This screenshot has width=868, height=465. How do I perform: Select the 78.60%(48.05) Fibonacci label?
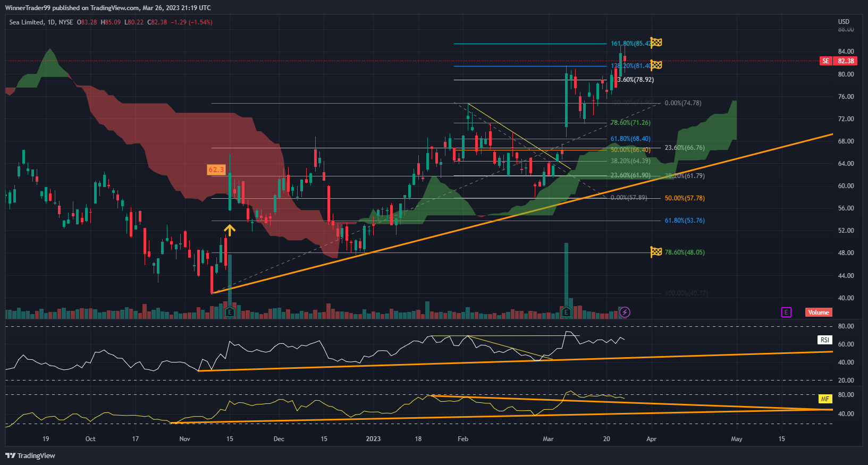coord(685,252)
